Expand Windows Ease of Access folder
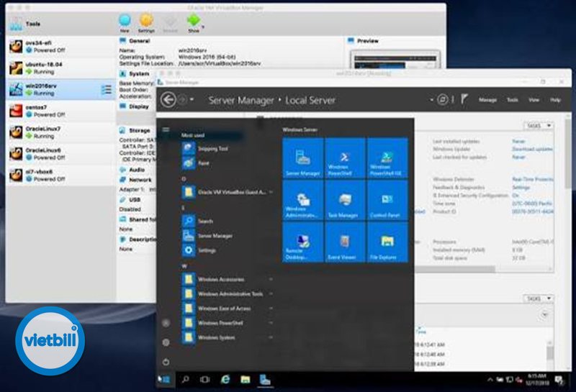The height and width of the screenshot is (392, 576). [228, 309]
